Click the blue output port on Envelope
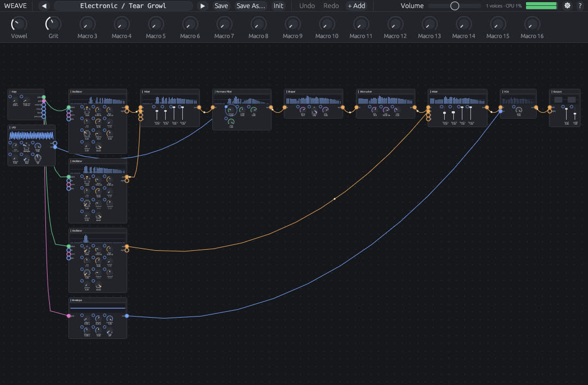588x385 pixels. click(x=127, y=316)
